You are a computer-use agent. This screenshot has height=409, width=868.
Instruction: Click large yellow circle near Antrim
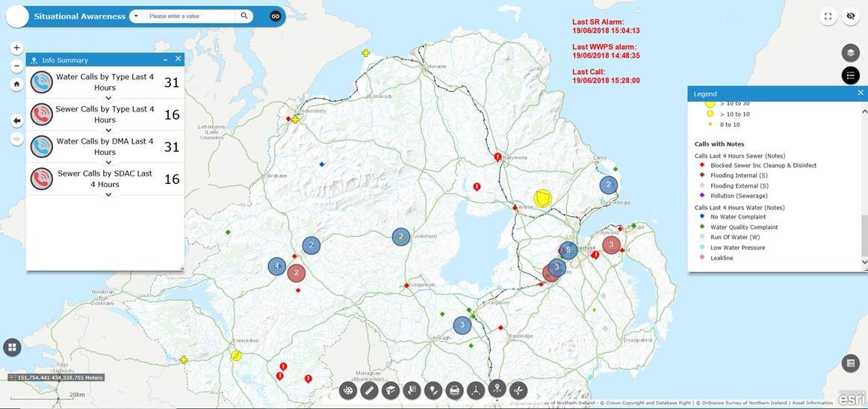coord(542,198)
